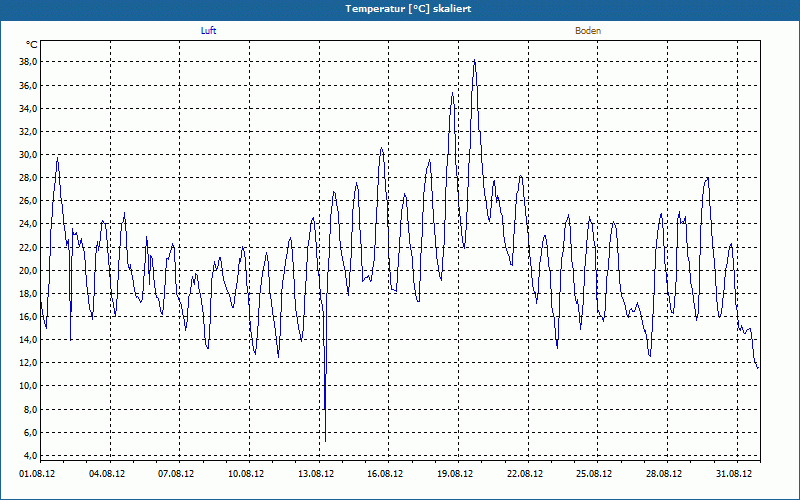Click the 25.08.12 date label
This screenshot has width=800, height=500.
point(594,473)
